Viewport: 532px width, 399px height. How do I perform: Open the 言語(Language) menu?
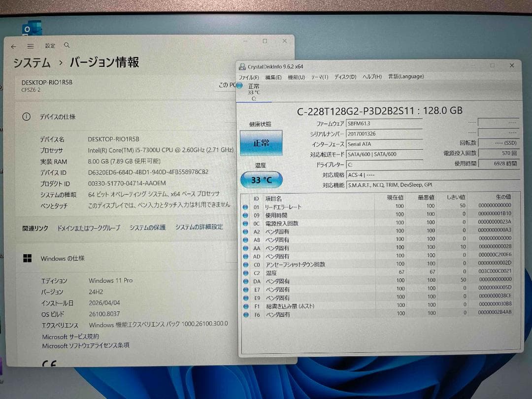406,76
